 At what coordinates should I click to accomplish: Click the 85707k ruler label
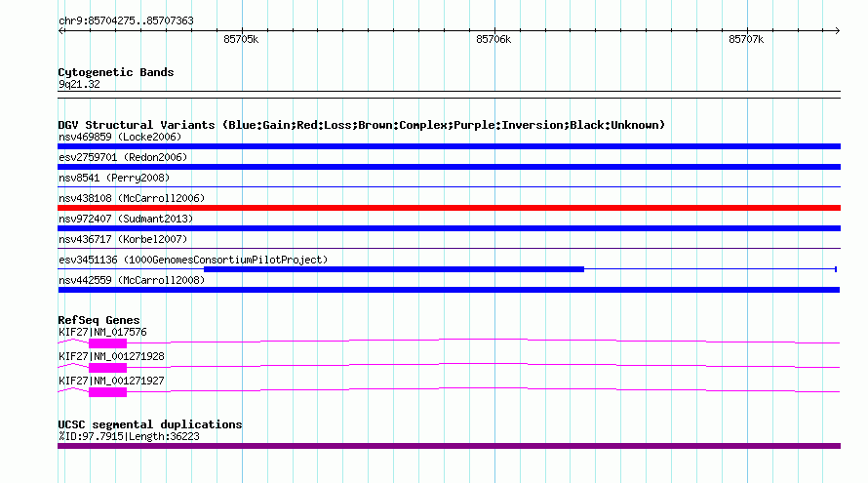[x=746, y=39]
